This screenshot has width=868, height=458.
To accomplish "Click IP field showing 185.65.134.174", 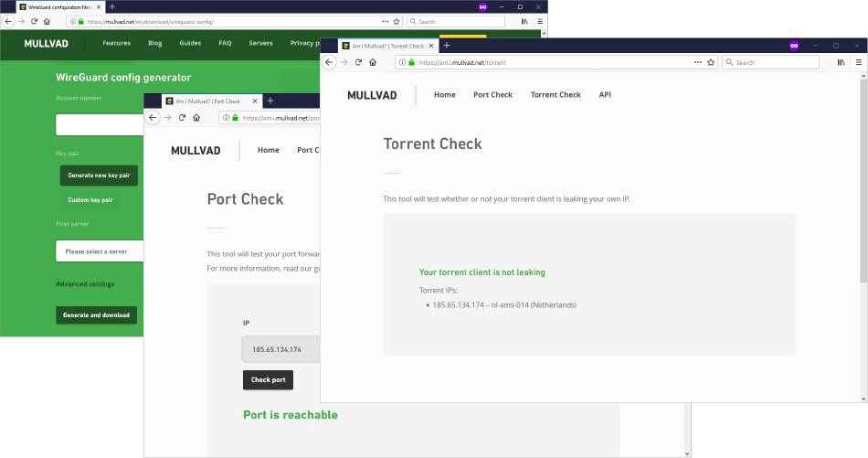I will [281, 349].
